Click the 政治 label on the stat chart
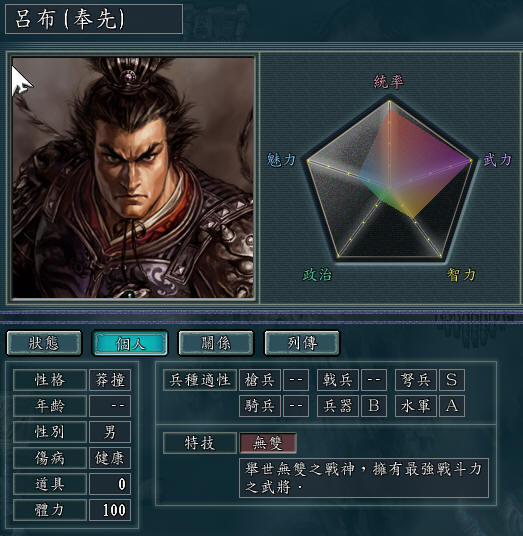 click(317, 274)
